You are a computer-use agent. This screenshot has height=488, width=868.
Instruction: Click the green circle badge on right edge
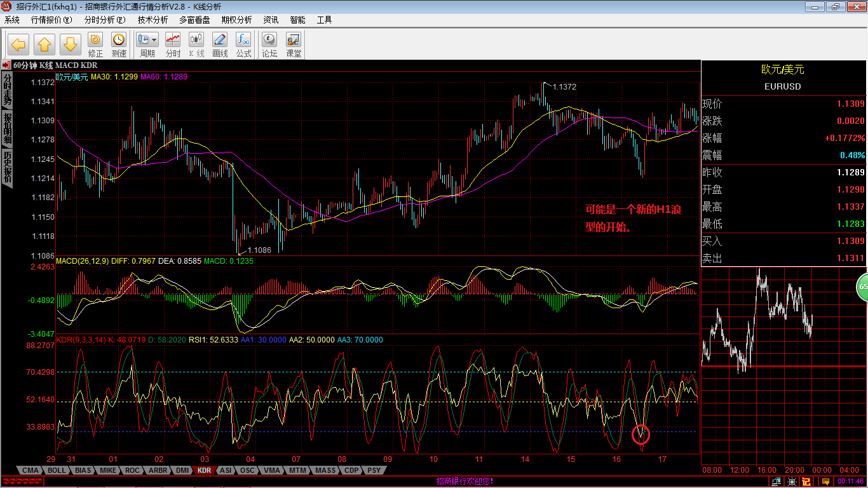[x=862, y=287]
